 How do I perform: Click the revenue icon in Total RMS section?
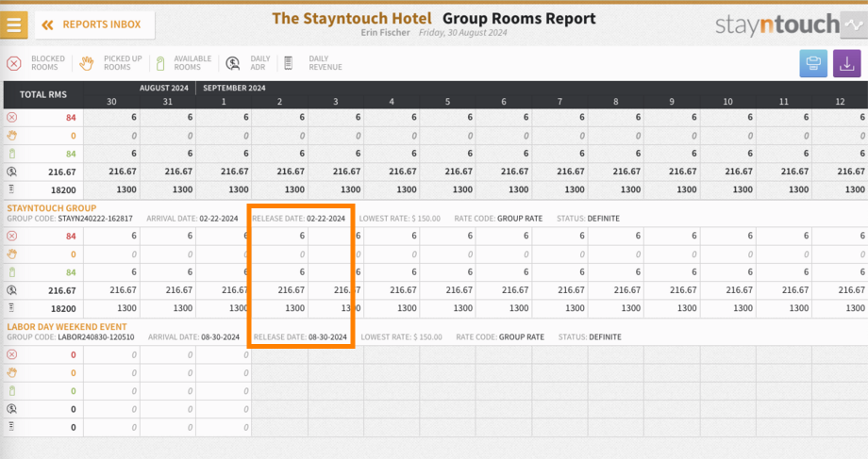pyautogui.click(x=11, y=189)
